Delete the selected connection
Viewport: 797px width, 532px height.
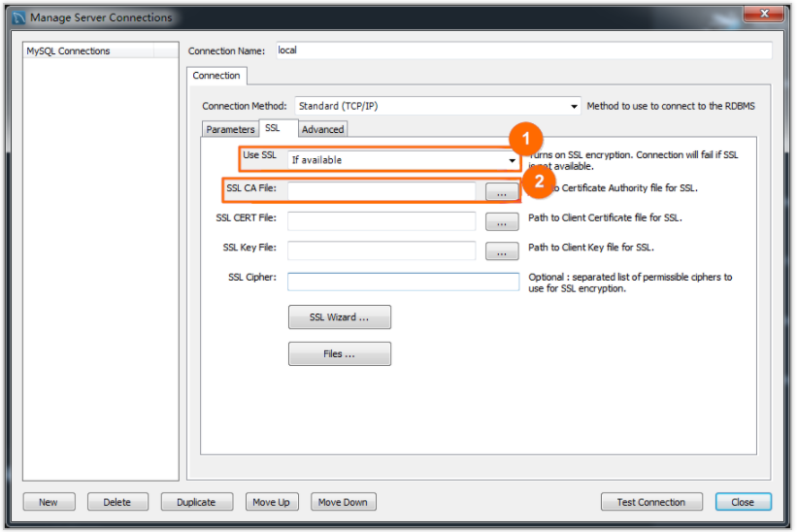click(x=117, y=502)
